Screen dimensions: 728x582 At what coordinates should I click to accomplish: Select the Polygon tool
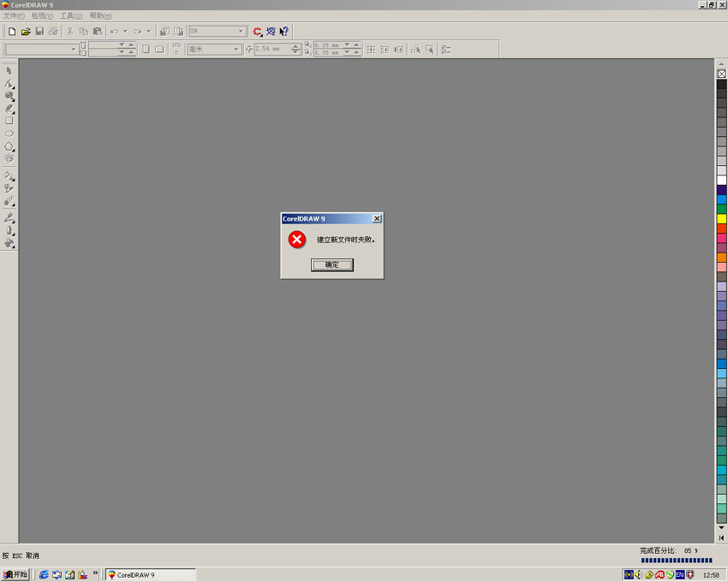pyautogui.click(x=9, y=146)
